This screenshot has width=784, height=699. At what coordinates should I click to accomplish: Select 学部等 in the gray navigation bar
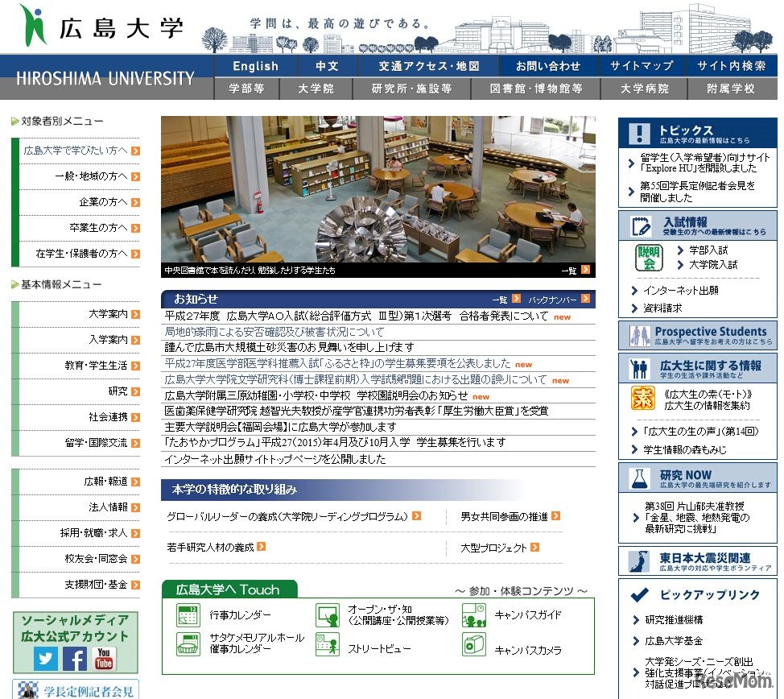246,89
